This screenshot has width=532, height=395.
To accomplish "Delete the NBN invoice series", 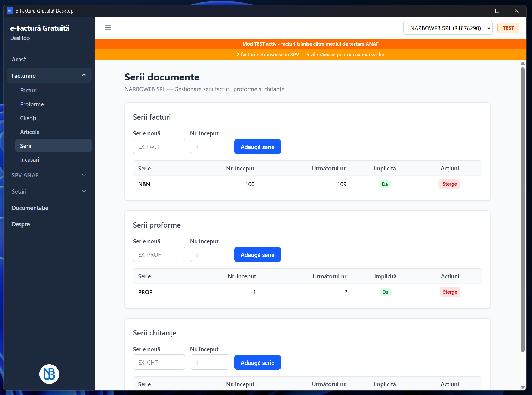I will (450, 184).
